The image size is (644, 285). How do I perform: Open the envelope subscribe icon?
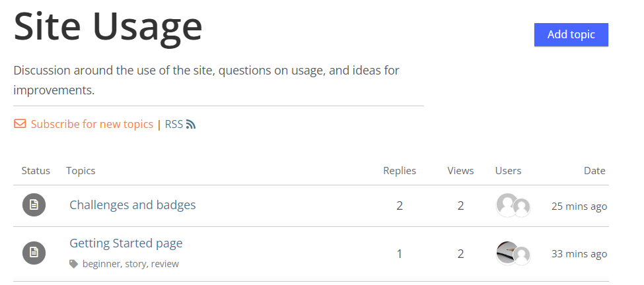(x=20, y=124)
